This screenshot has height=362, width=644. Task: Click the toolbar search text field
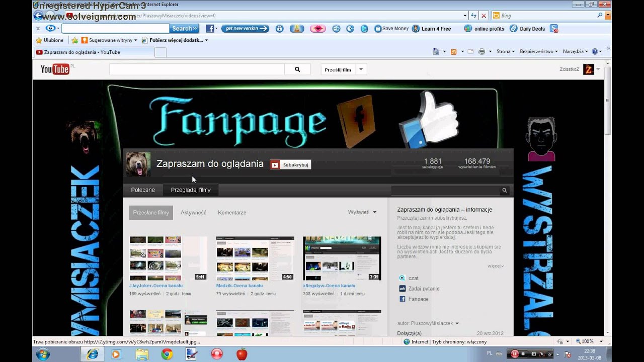point(115,29)
